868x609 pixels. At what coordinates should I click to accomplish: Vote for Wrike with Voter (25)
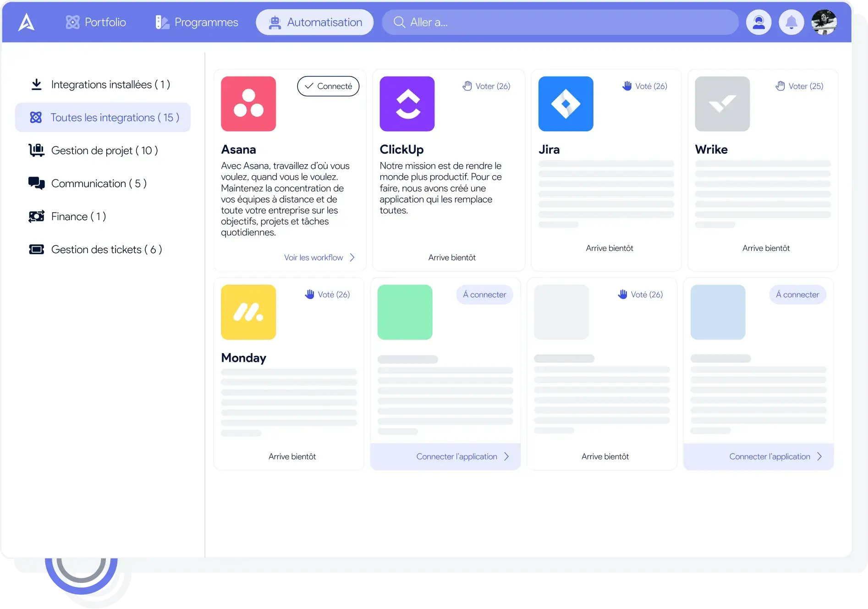coord(799,86)
